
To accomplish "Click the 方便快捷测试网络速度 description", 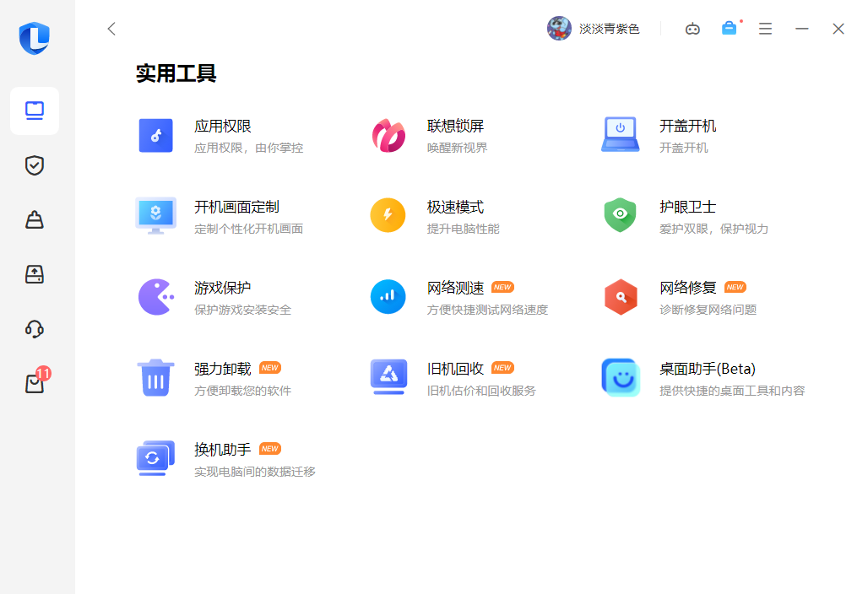I will click(x=487, y=310).
